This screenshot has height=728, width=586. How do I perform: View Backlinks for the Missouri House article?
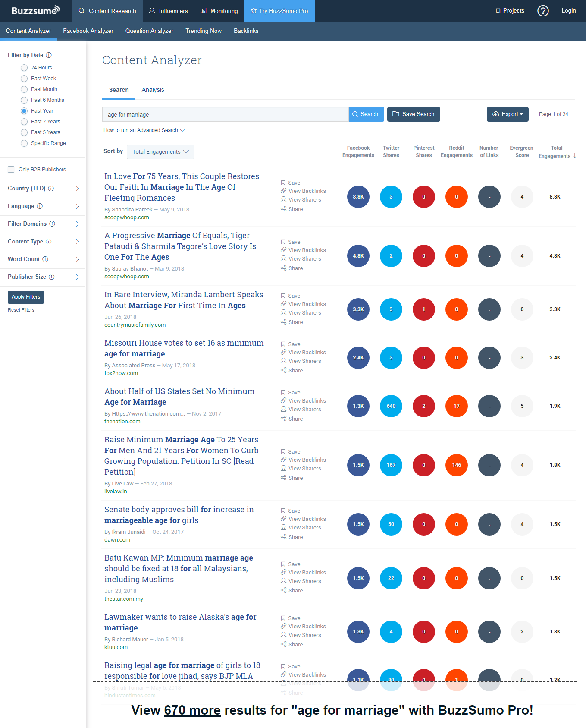tap(303, 353)
